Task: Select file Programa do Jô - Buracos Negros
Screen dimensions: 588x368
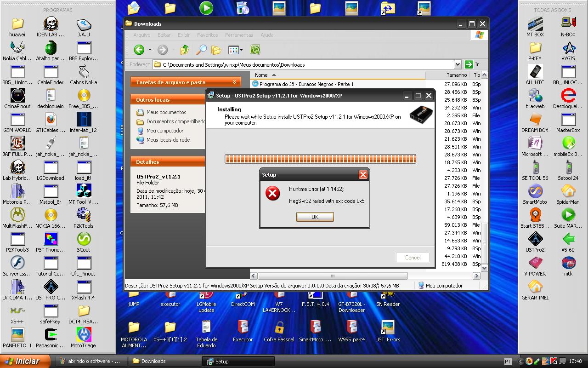Action: (306, 84)
